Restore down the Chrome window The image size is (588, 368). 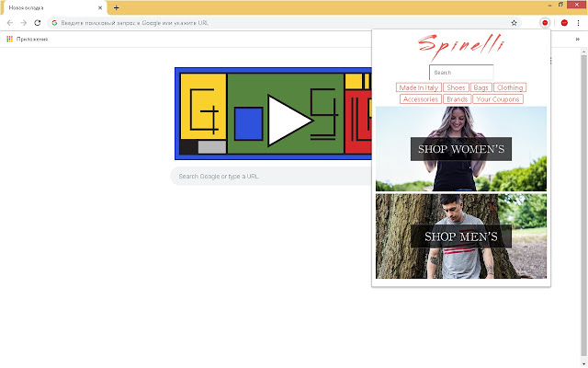pos(560,5)
